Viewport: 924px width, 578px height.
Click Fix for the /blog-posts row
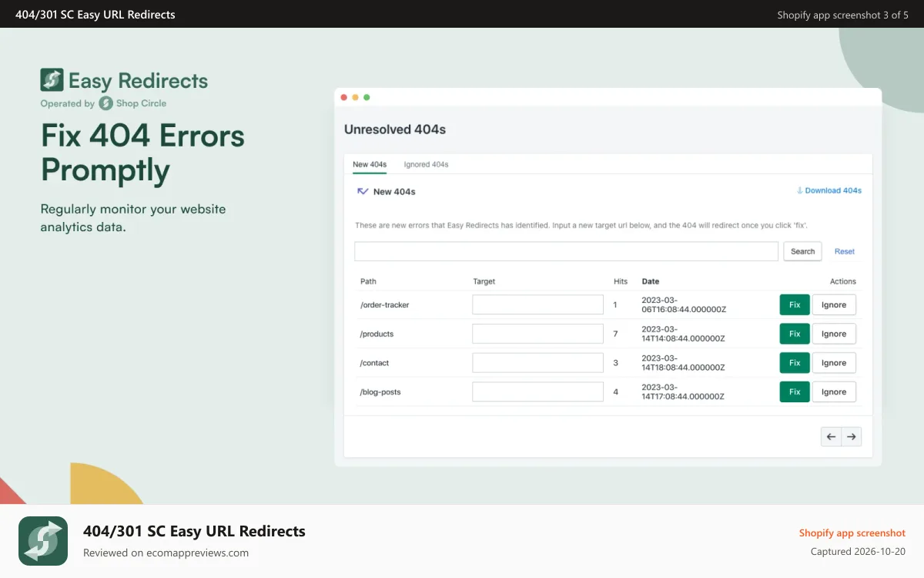(x=795, y=391)
